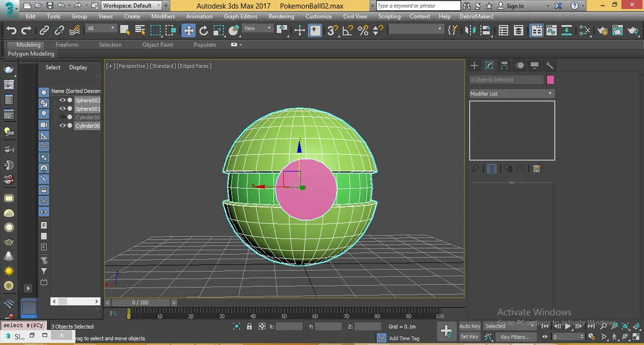This screenshot has height=345, width=644.
Task: Open the Modifier List dropdown
Action: [x=512, y=94]
